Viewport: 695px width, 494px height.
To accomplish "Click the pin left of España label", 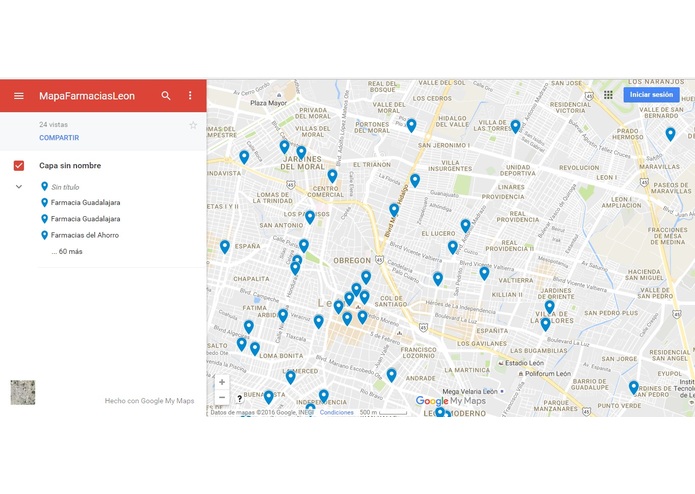I will point(225,246).
